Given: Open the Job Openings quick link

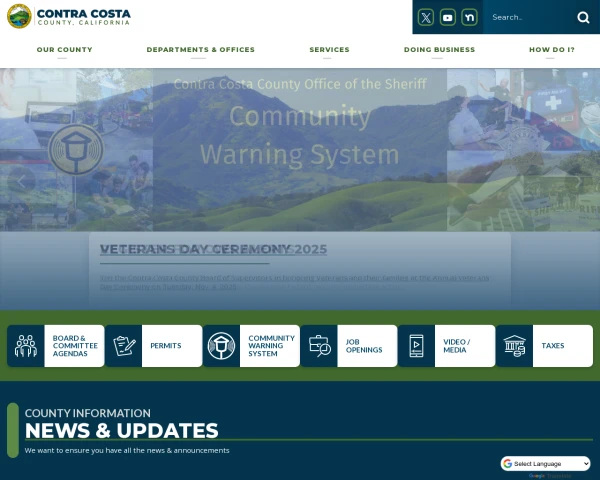Looking at the screenshot, I should coord(349,346).
